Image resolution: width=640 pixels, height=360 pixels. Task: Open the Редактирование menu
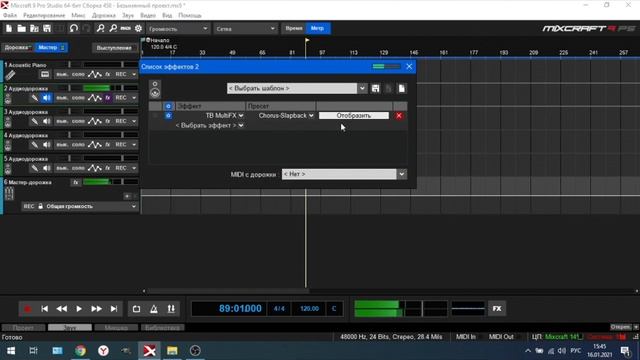point(44,16)
